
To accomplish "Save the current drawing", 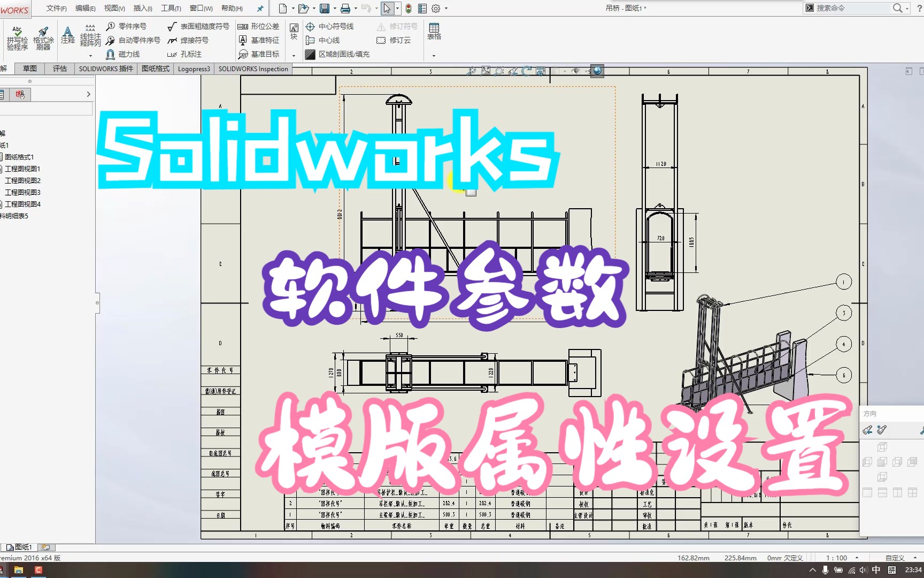I will click(325, 8).
